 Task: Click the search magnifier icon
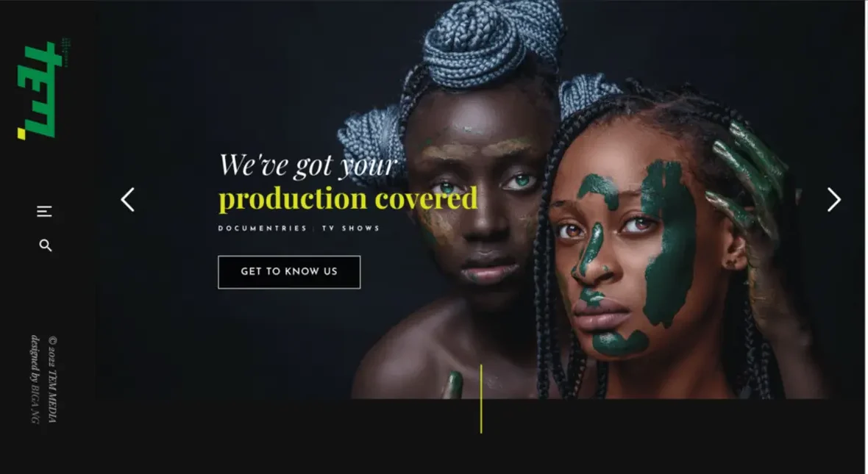[x=46, y=245]
